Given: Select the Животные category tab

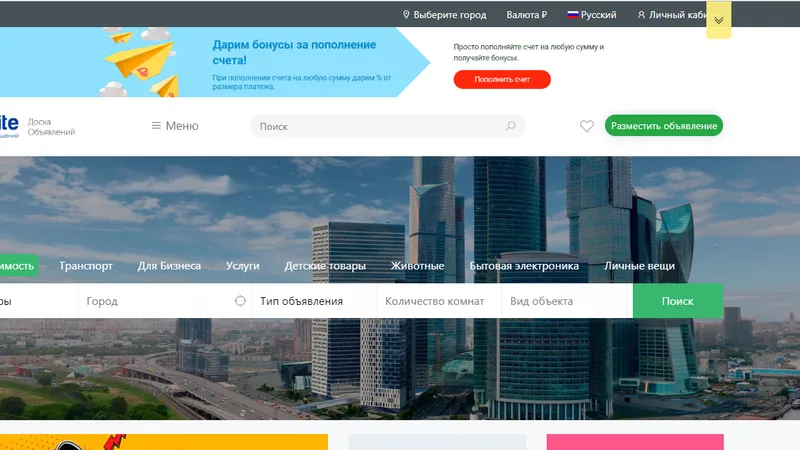Looking at the screenshot, I should click(x=417, y=266).
